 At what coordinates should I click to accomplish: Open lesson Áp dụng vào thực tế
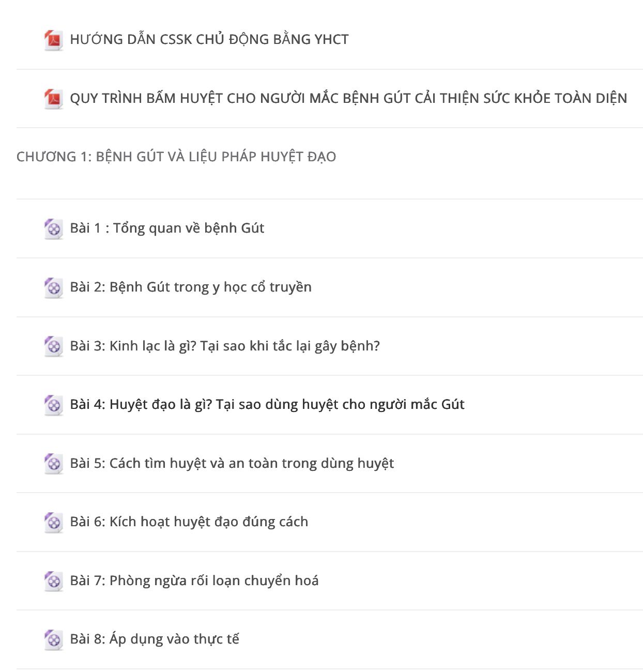155,639
